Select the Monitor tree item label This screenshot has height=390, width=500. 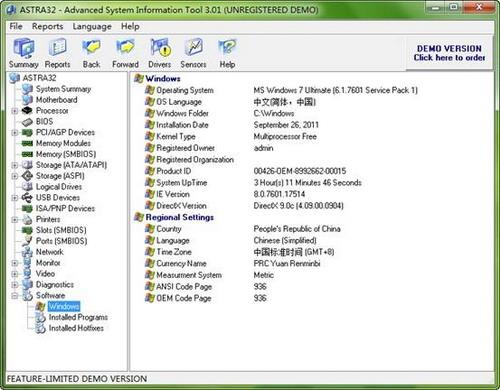coord(48,263)
